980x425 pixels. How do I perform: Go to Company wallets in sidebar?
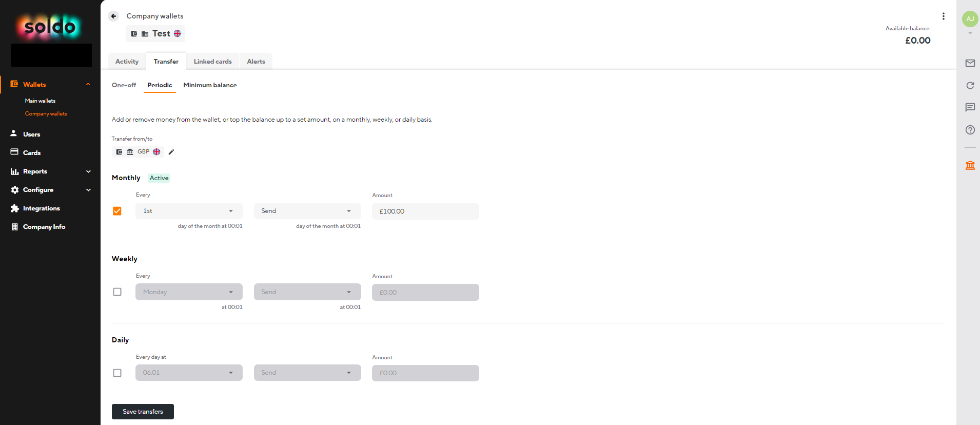46,114
